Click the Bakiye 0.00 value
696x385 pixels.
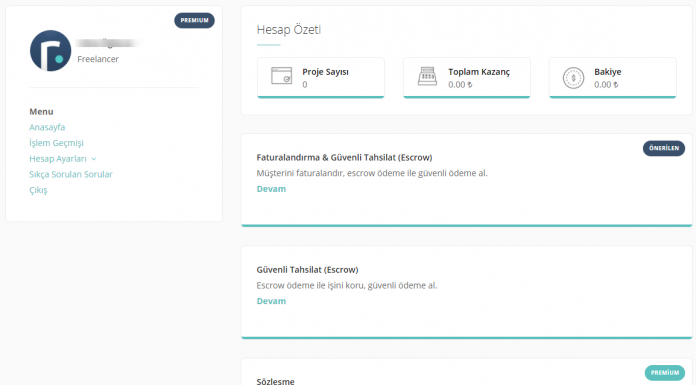(606, 85)
